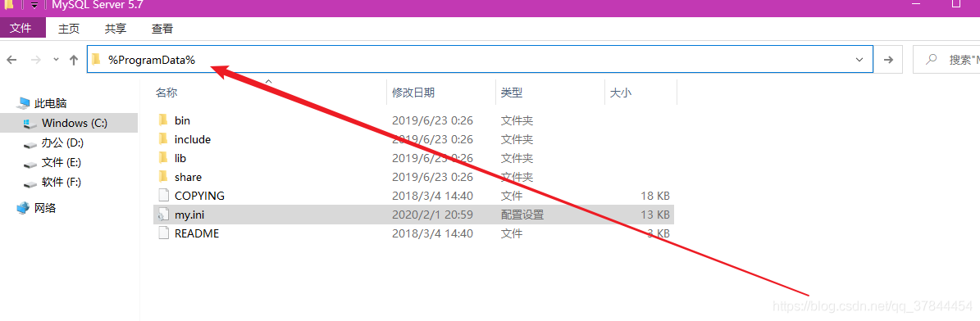Open the recent locations dropdown arrow
Screen dimensions: 980x321
[x=56, y=60]
